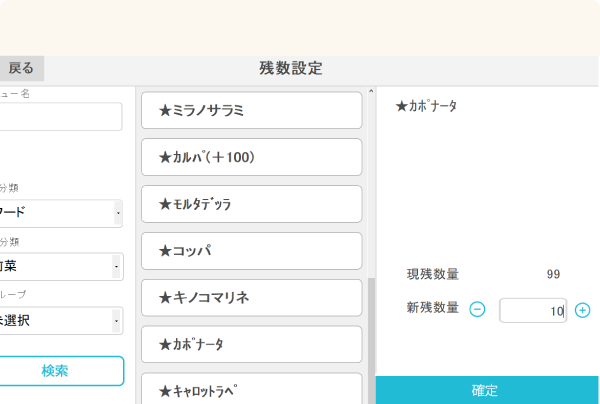The image size is (600, 404).
Task: Click the plus icon to increase 新残数量
Action: pyautogui.click(x=583, y=310)
